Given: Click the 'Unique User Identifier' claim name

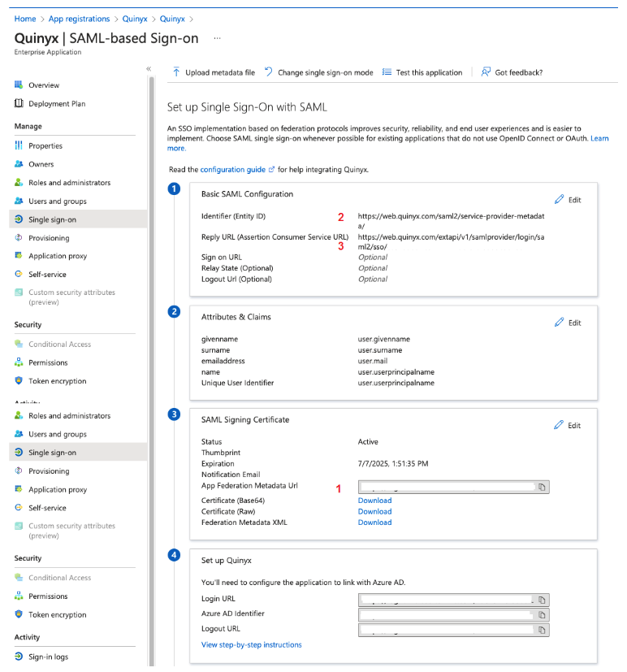Looking at the screenshot, I should [237, 383].
